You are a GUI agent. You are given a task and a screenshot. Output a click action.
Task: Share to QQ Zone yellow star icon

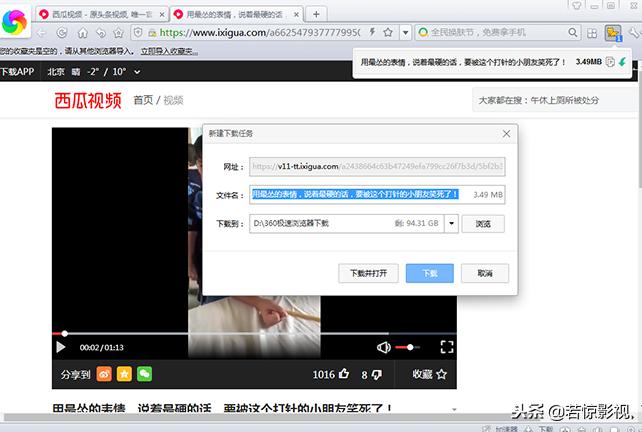coord(124,374)
